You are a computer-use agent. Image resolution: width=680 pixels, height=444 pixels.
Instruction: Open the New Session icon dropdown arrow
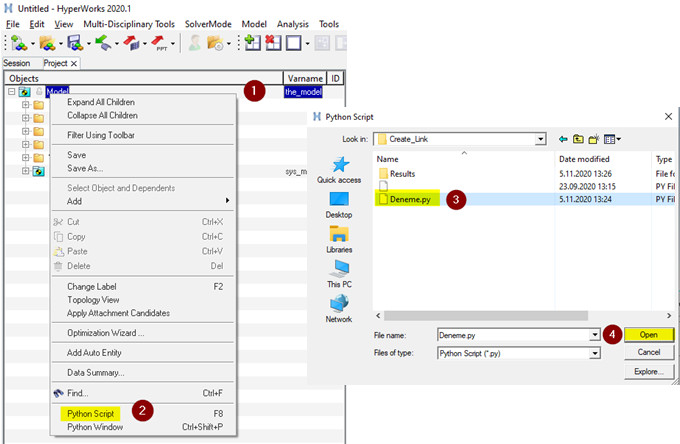pyautogui.click(x=33, y=43)
